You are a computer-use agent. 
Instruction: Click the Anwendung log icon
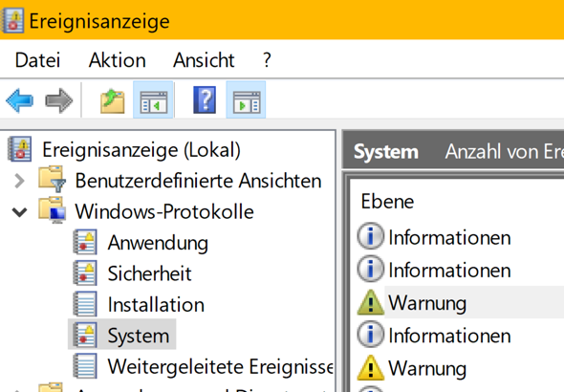click(x=85, y=242)
